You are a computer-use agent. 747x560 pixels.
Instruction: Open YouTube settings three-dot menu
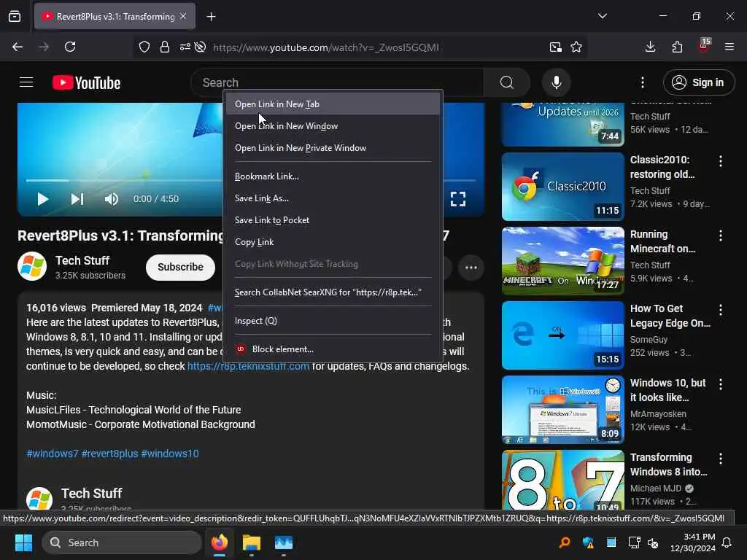pos(643,82)
